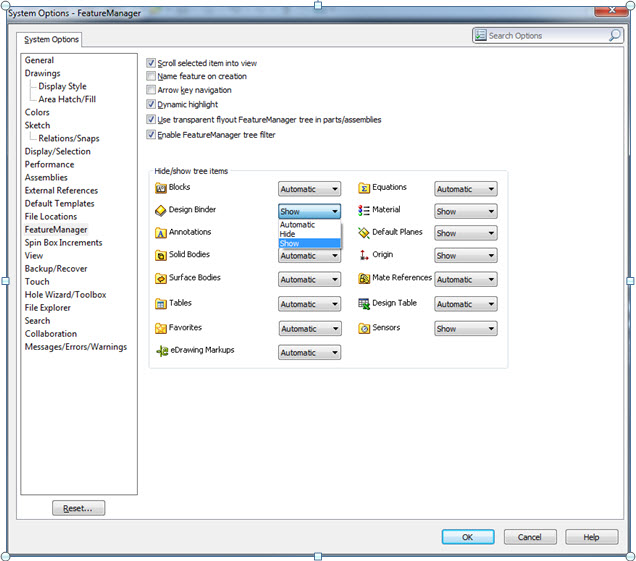Click the Mate References icon
The image size is (636, 561).
[364, 278]
